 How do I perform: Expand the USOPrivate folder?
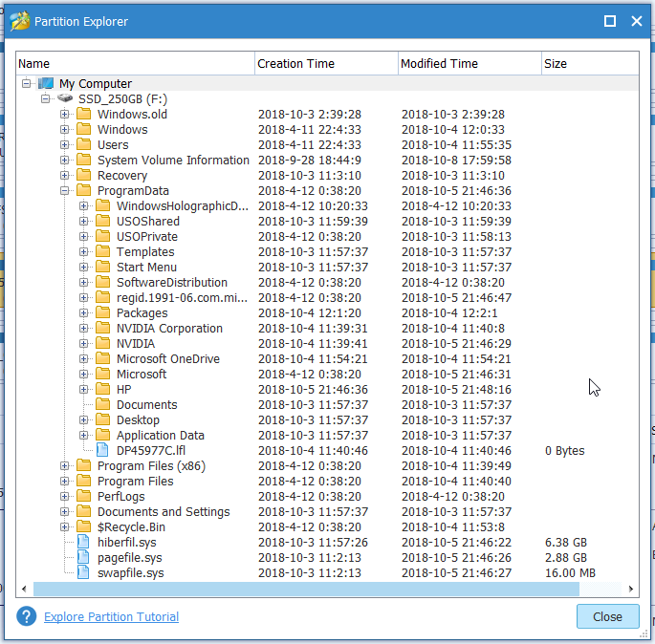83,237
